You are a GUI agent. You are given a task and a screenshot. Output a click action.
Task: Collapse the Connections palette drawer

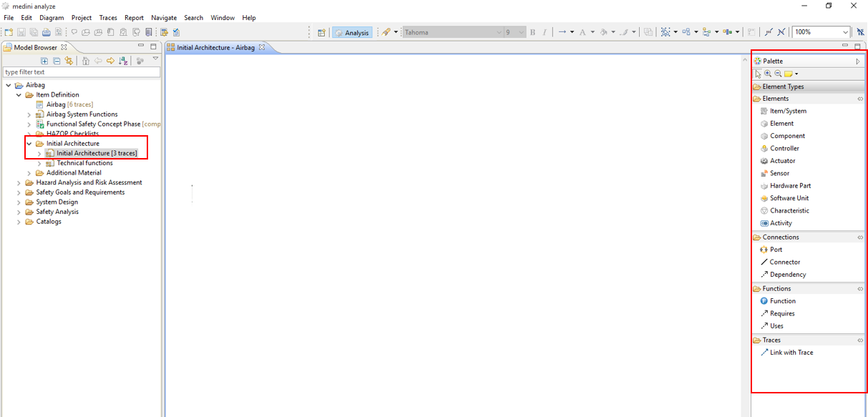[x=860, y=237]
